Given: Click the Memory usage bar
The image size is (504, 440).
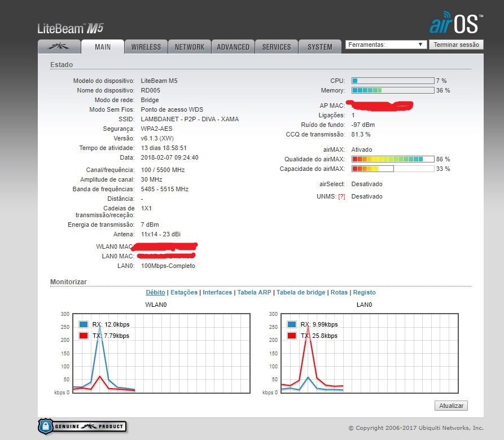Looking at the screenshot, I should [x=393, y=90].
